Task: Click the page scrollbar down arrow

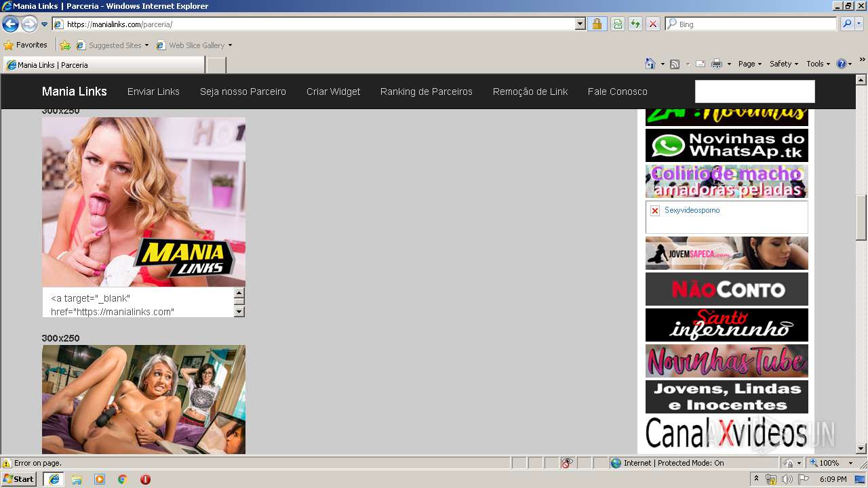Action: (x=861, y=449)
